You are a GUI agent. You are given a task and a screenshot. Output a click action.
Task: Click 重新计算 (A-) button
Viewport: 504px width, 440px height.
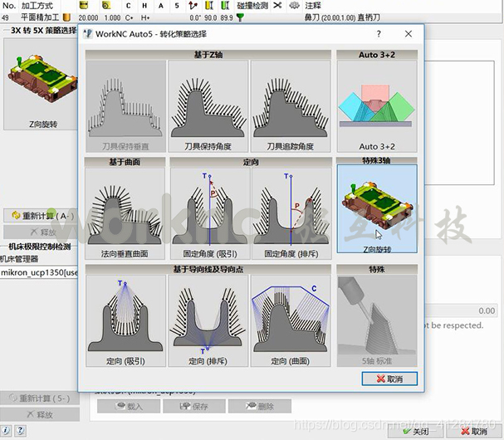(x=41, y=216)
